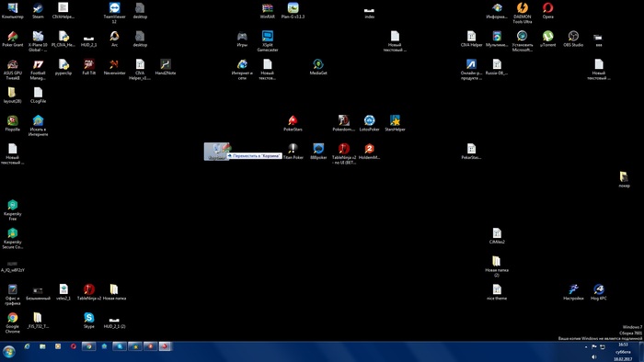This screenshot has height=362, width=644.
Task: Select the Hand2Note desktop icon
Action: [166, 68]
